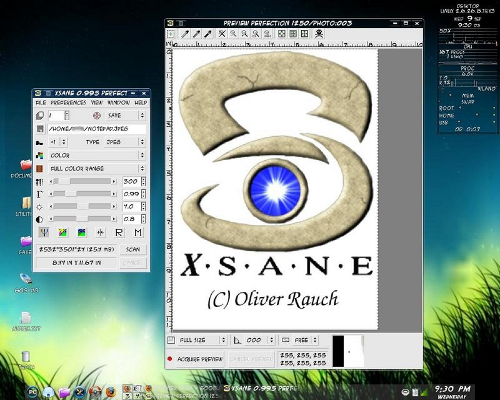
Task: Click the resolution 300 value stepper
Action: 143,181
